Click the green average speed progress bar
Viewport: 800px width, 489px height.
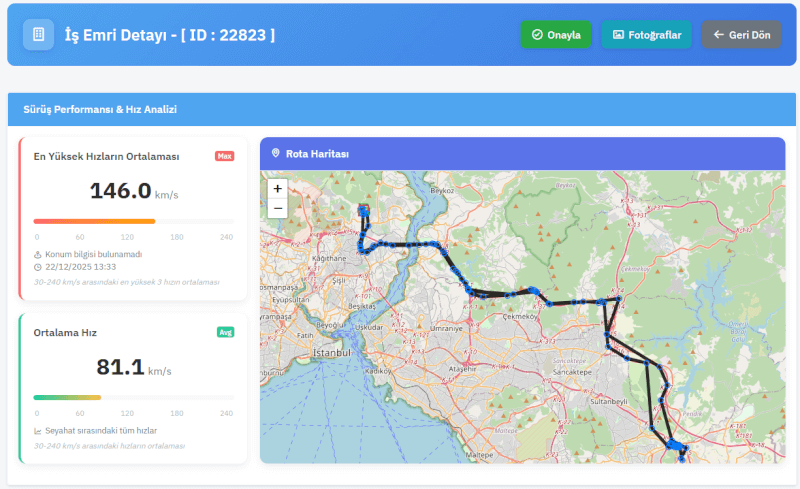pyautogui.click(x=67, y=397)
